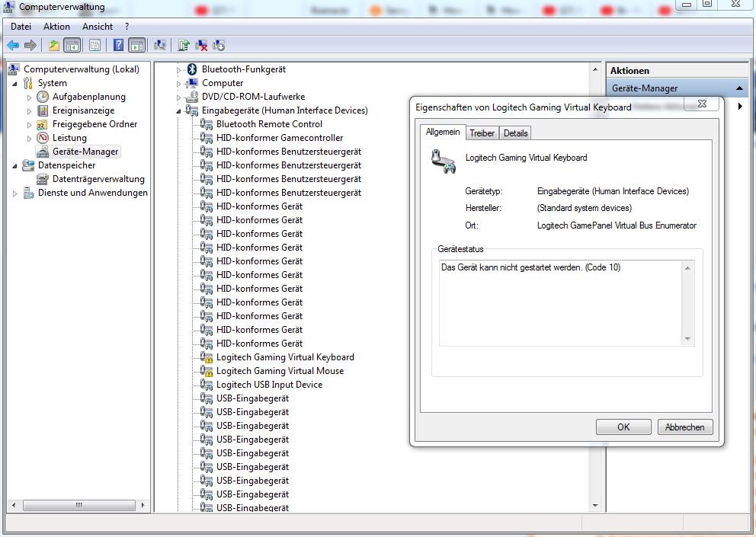756x537 pixels.
Task: Click the '(Standard system devices)' manufacturer text
Action: tap(585, 208)
